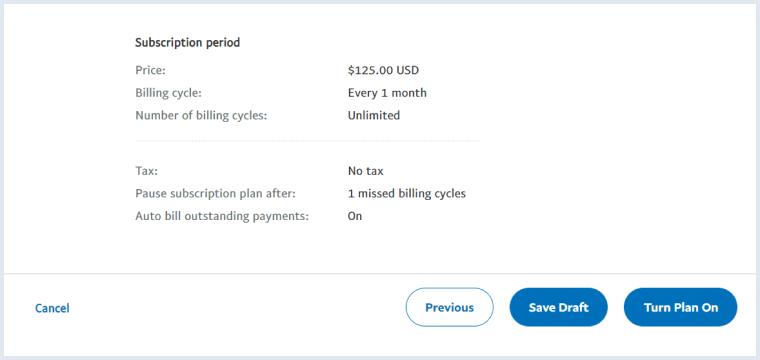The height and width of the screenshot is (360, 760).
Task: Select the Number of billing cycles label
Action: [201, 115]
